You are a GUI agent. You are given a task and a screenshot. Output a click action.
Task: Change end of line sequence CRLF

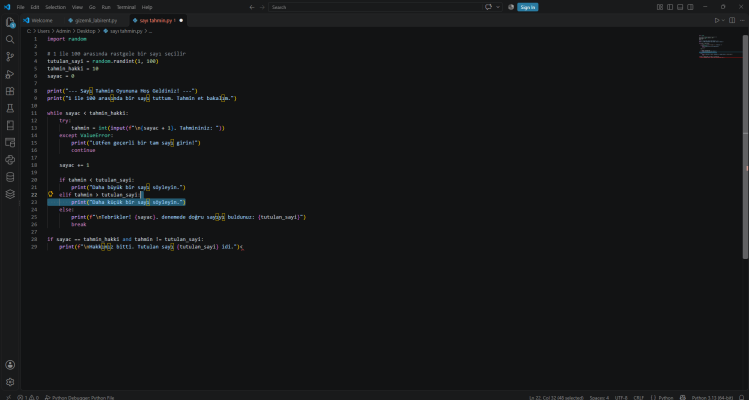[x=639, y=397]
